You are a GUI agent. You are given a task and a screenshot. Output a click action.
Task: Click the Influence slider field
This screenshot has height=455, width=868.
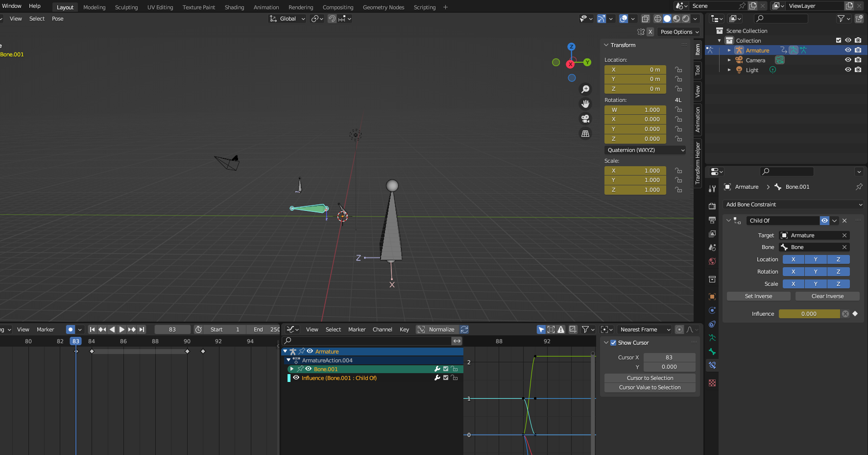pos(809,314)
